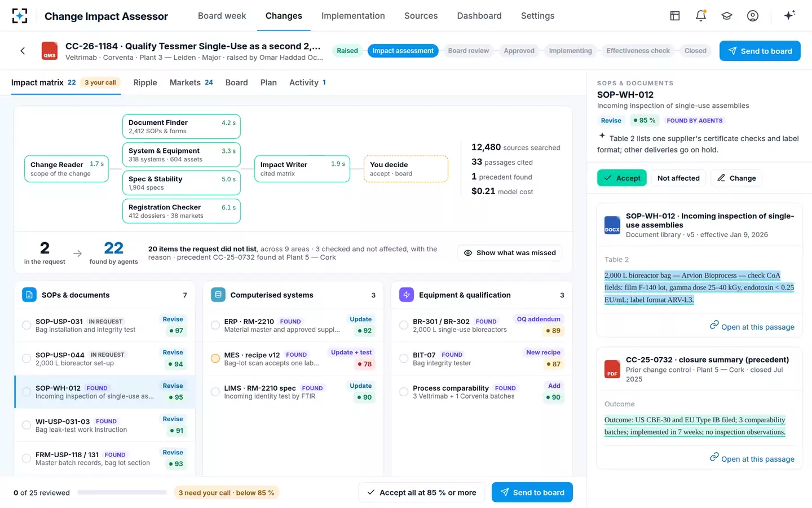Click the Effectiveness check stage pill

[638, 51]
